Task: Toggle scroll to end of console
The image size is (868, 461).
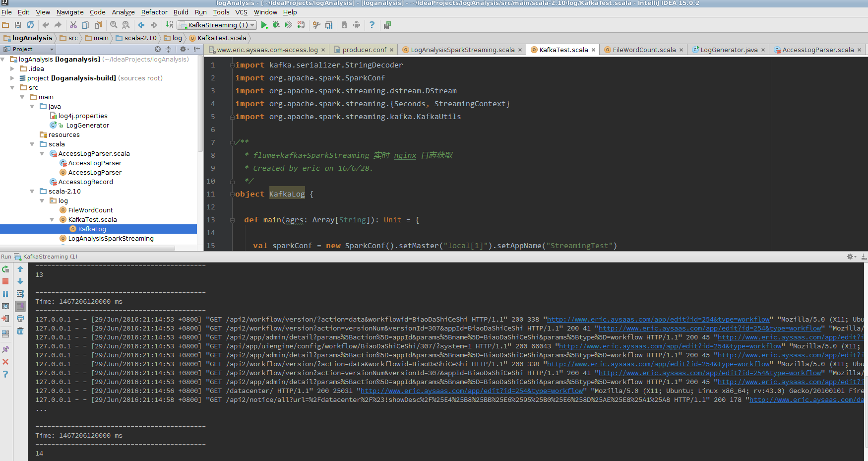Action: click(20, 306)
